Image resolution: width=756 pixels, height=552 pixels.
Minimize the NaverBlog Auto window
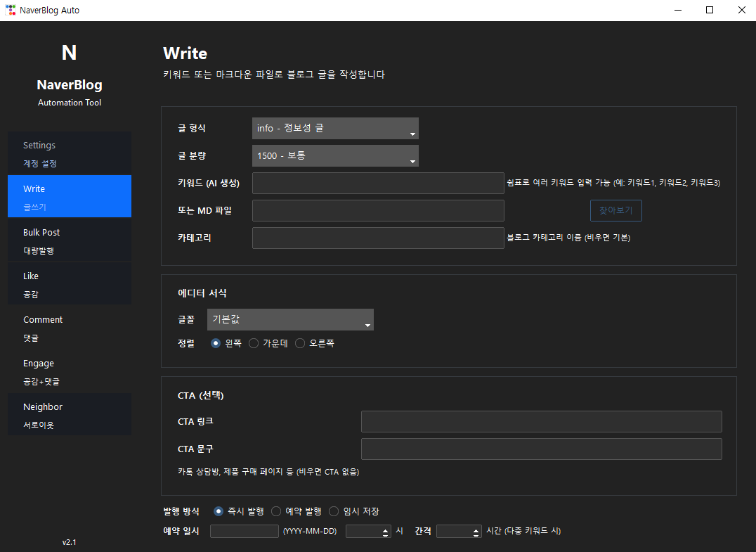678,10
